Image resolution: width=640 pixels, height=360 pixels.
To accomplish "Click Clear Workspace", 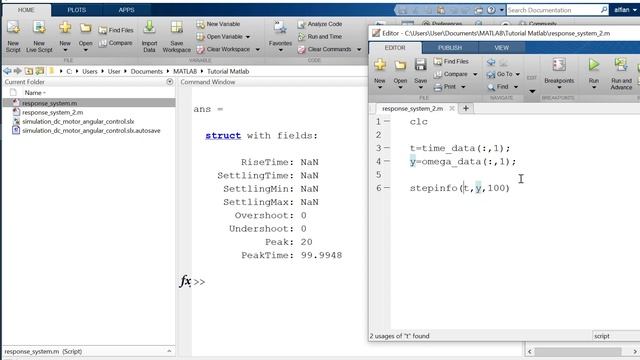I will (x=223, y=49).
